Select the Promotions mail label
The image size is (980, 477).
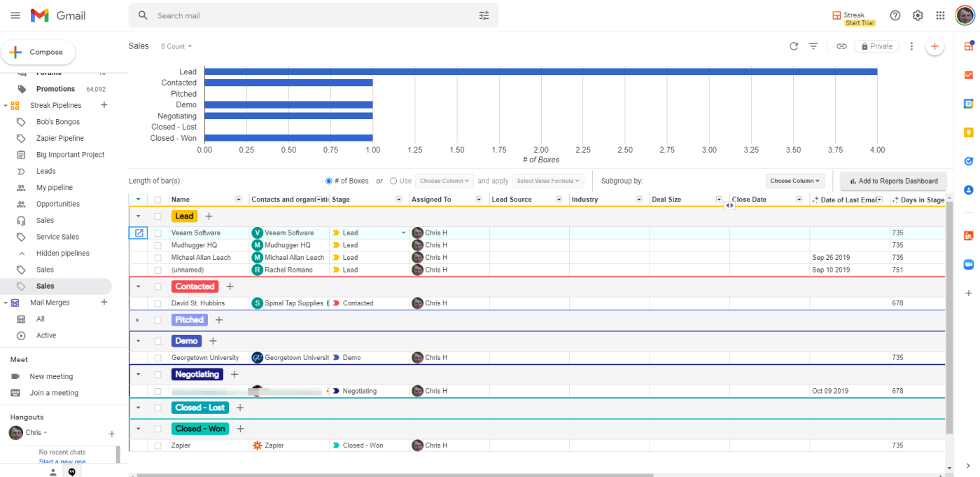pyautogui.click(x=55, y=89)
